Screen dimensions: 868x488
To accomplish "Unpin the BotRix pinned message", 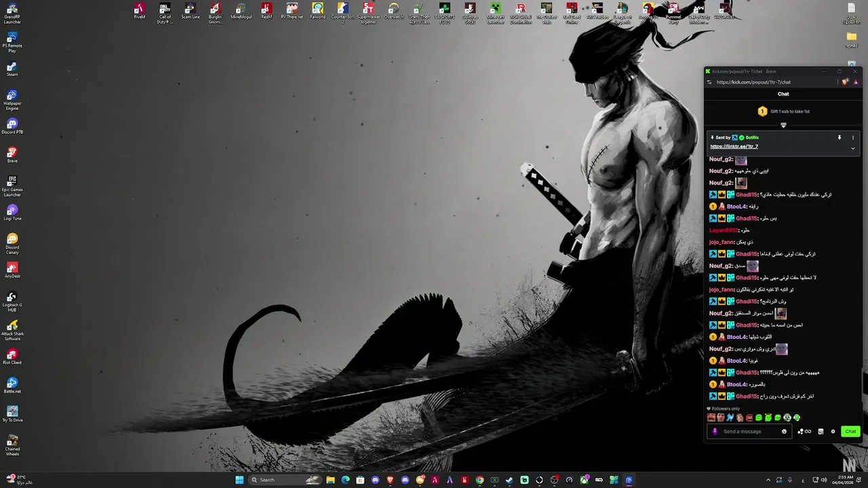I will 840,138.
